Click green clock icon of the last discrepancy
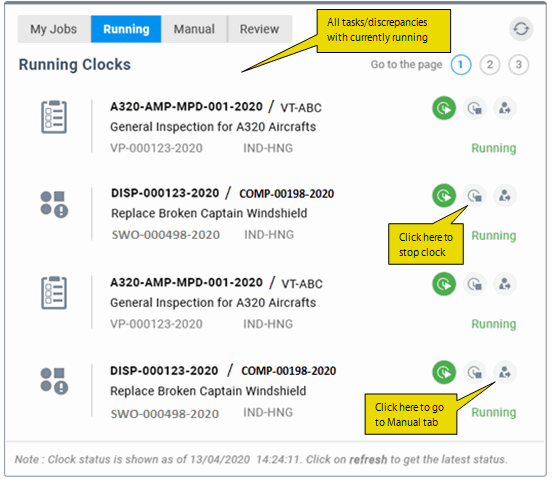Image resolution: width=552 pixels, height=479 pixels. click(x=444, y=372)
